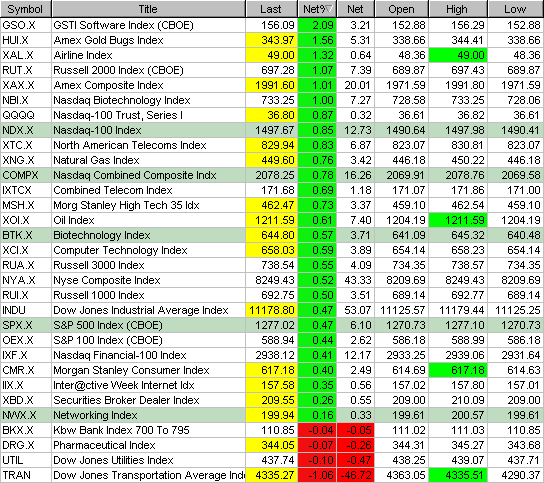
Task: Select the TRAN symbol cell
Action: (26, 475)
